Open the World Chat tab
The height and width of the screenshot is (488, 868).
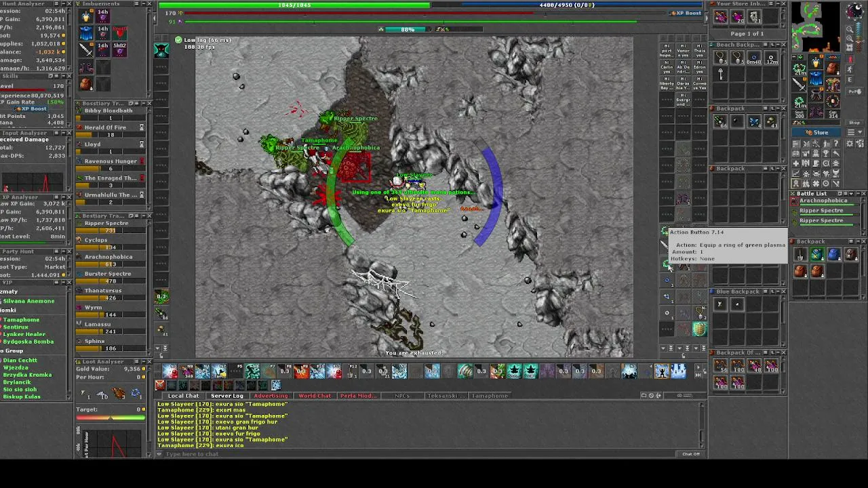click(315, 396)
